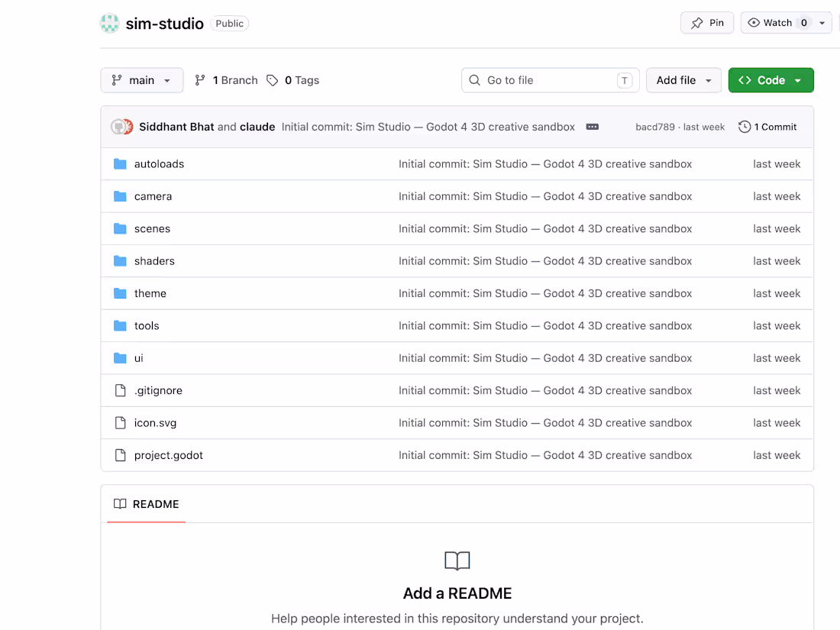The image size is (840, 630).
Task: Open the main branch selector dropdown
Action: click(142, 80)
